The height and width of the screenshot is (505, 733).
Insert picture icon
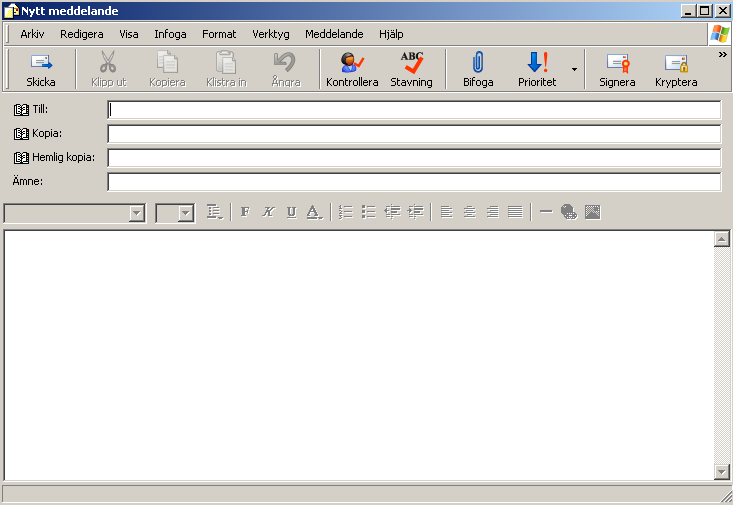pos(592,212)
